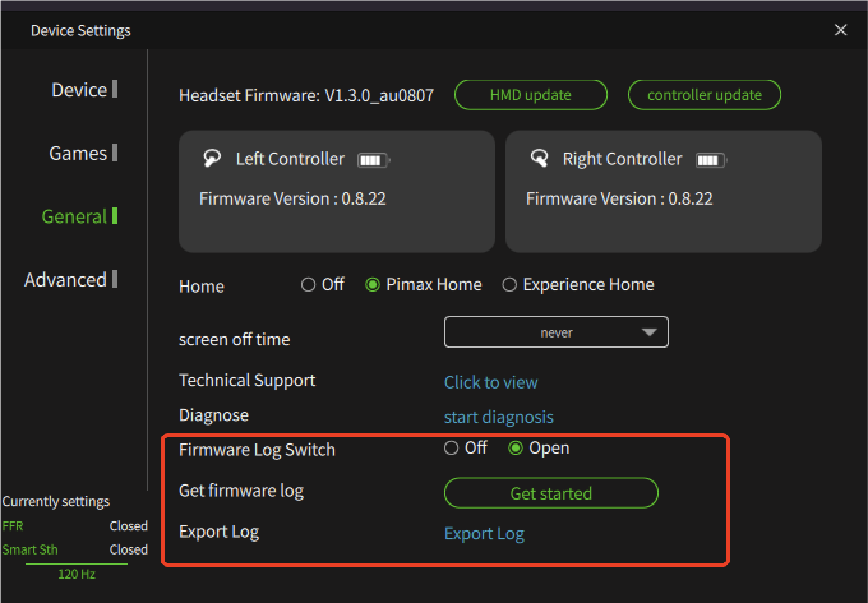Click Get started for firmware log
This screenshot has height=603, width=868.
click(x=551, y=493)
